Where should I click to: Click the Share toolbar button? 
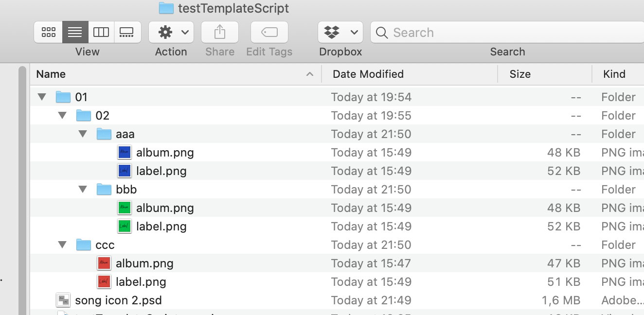pos(219,33)
